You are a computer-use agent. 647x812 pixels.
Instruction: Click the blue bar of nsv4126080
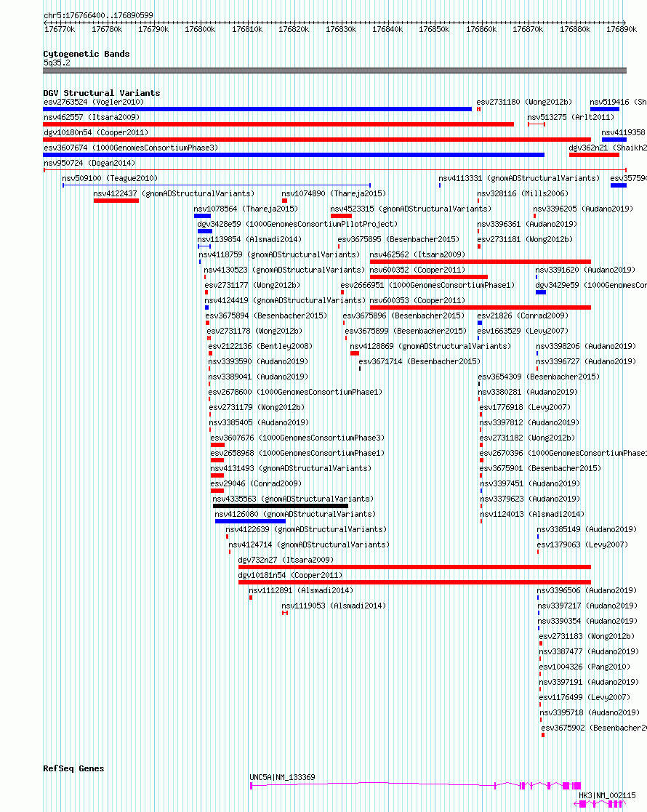point(250,521)
